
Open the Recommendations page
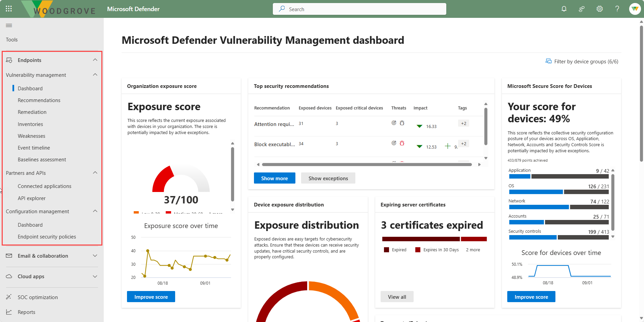(39, 100)
